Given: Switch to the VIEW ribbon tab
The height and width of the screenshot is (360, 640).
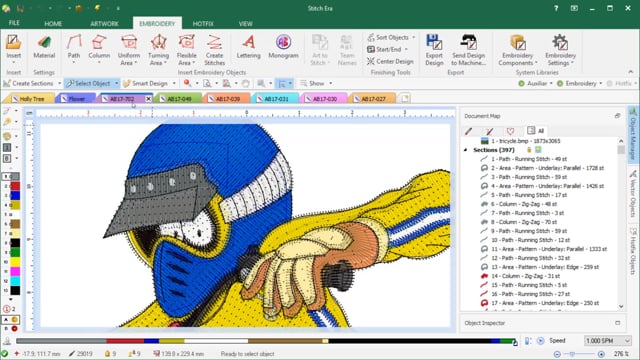Looking at the screenshot, I should coord(245,24).
